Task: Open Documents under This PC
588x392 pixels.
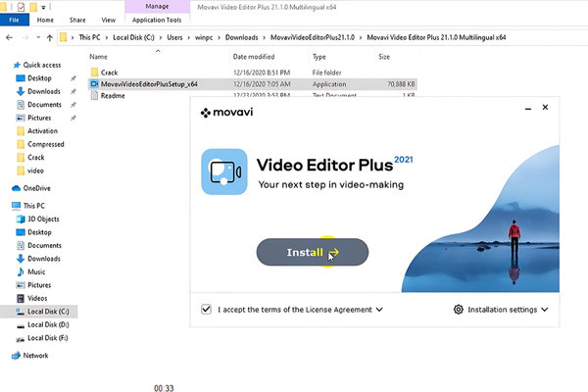Action: click(x=44, y=245)
